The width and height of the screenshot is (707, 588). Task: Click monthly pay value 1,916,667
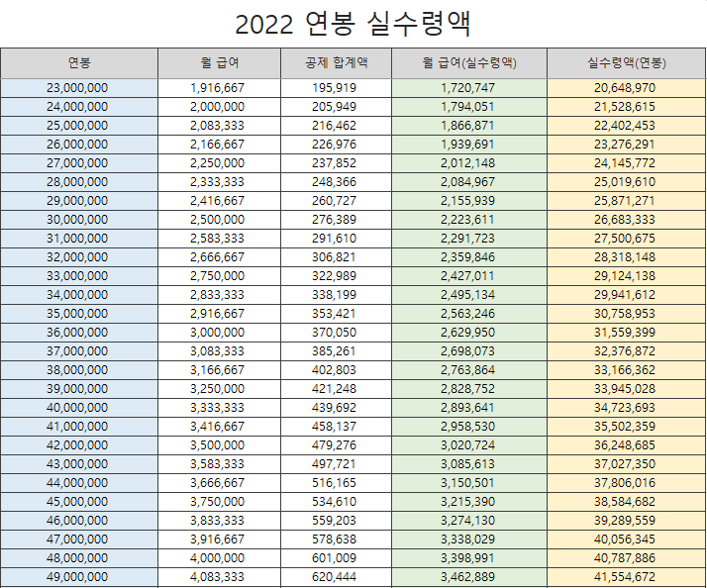[x=217, y=88]
